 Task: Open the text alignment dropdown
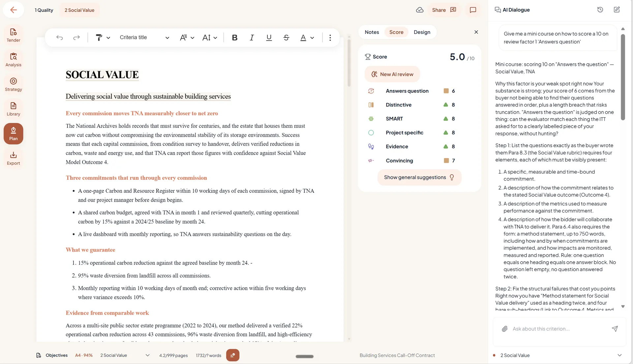click(187, 38)
